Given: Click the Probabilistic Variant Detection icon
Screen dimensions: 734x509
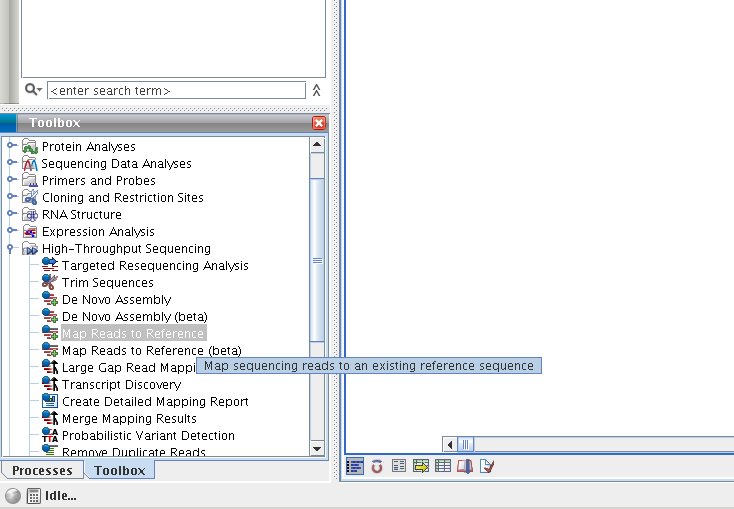Looking at the screenshot, I should [50, 435].
